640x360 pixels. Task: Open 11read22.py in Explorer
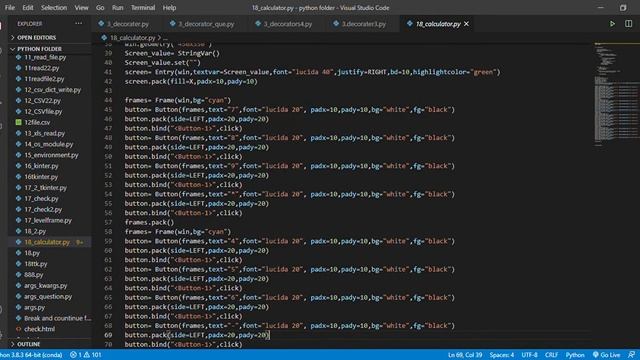(42, 68)
